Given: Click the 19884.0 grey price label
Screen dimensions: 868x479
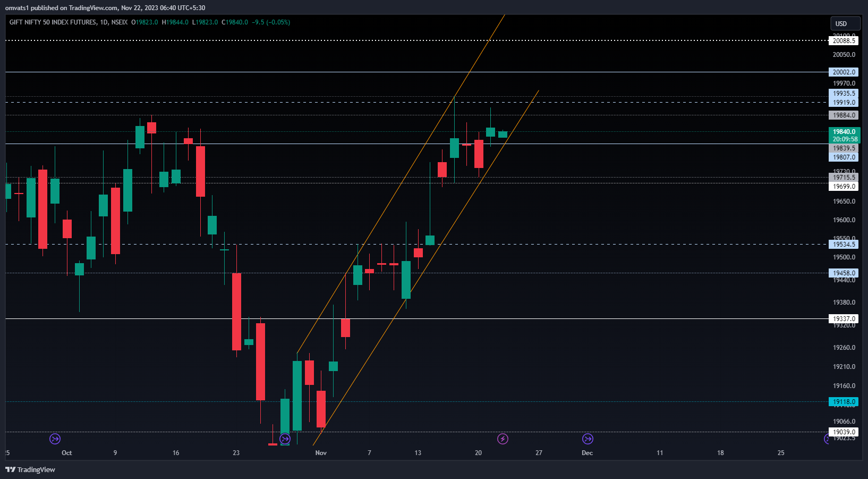Looking at the screenshot, I should coord(844,115).
